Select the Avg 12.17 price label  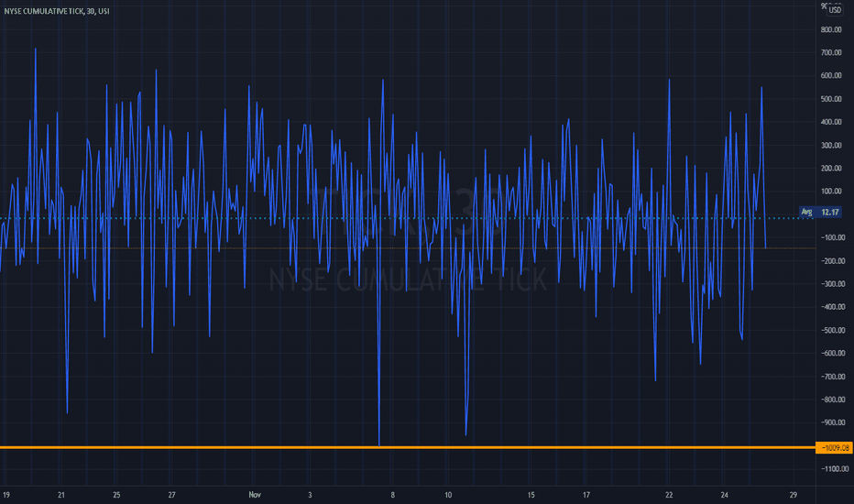point(820,212)
